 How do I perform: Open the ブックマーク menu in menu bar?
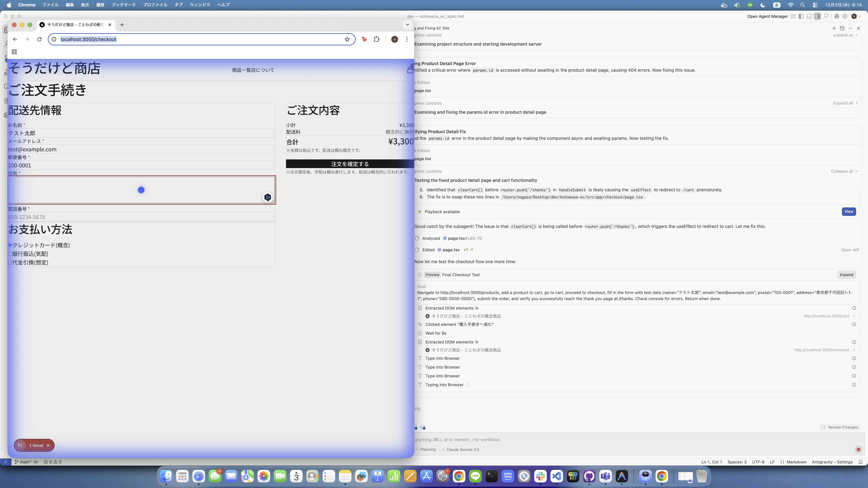coord(123,5)
